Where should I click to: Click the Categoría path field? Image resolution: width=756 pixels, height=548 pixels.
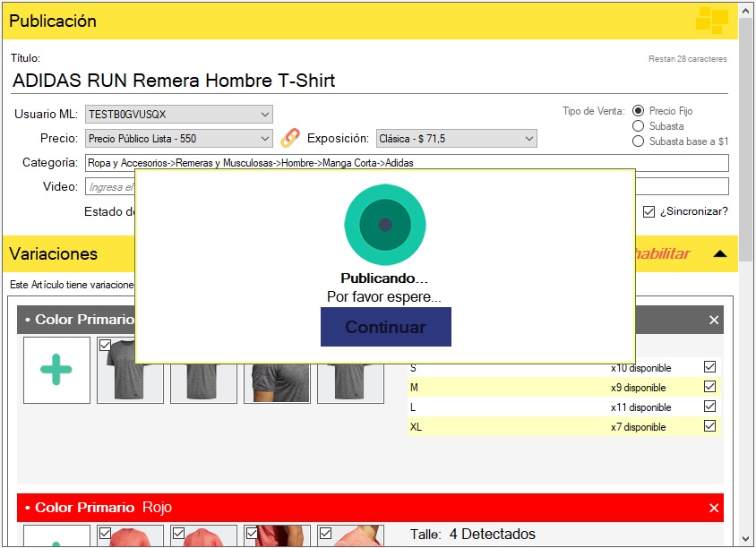407,163
